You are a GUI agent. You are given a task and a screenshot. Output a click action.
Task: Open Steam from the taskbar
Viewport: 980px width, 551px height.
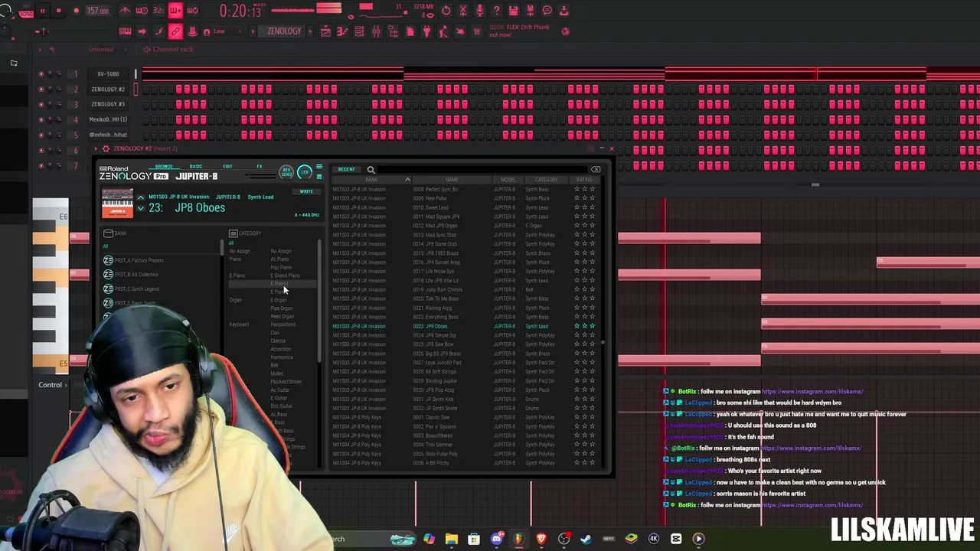pyautogui.click(x=586, y=539)
